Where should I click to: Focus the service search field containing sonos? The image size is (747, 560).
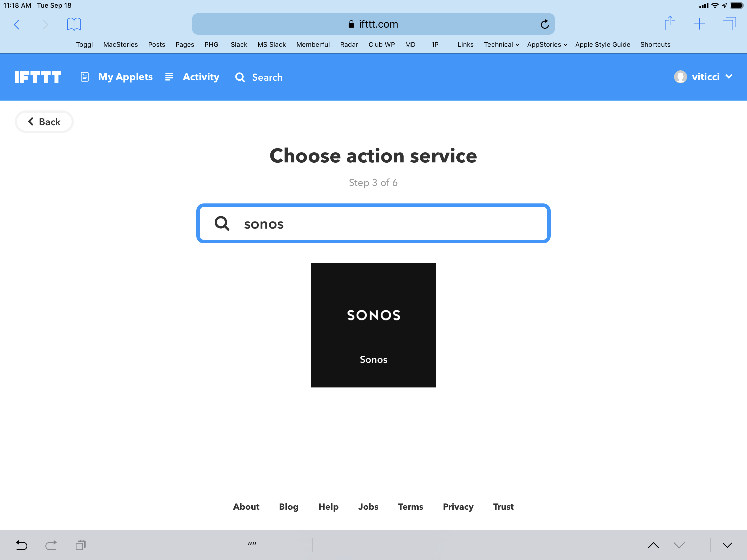click(373, 223)
